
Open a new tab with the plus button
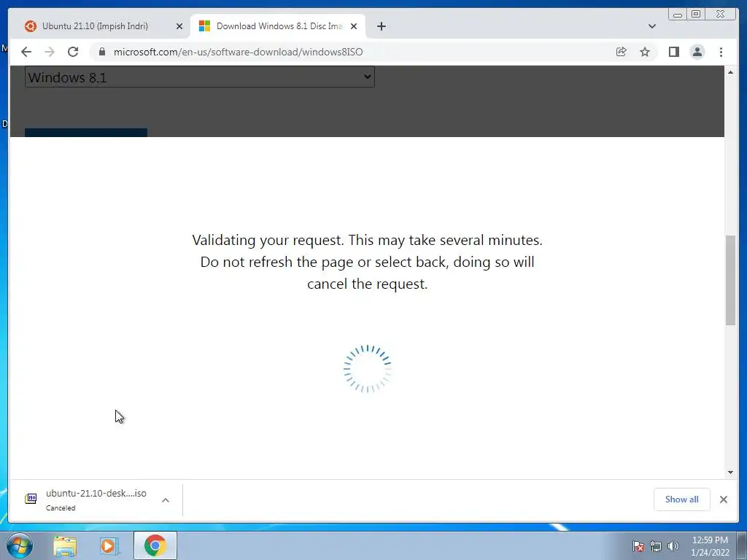pyautogui.click(x=381, y=26)
